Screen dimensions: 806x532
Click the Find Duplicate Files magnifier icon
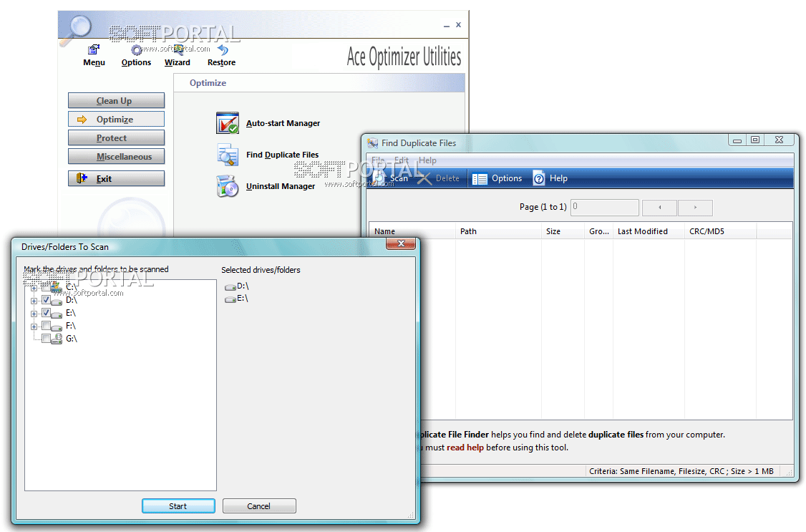click(x=227, y=155)
